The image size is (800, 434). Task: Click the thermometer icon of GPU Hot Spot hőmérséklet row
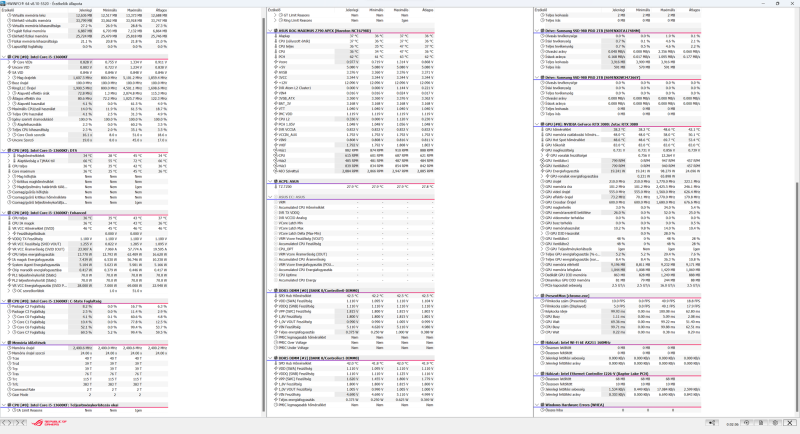[542, 140]
